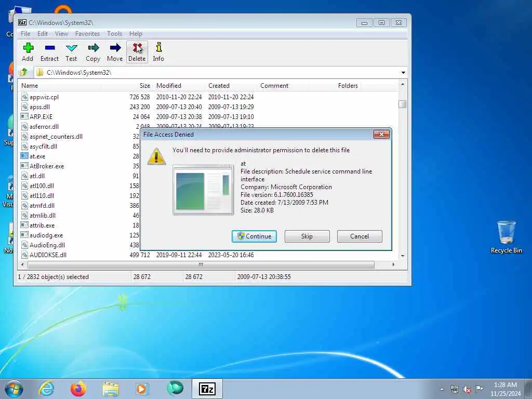The image size is (532, 399).
Task: Select the apss.dll file
Action: tap(39, 107)
